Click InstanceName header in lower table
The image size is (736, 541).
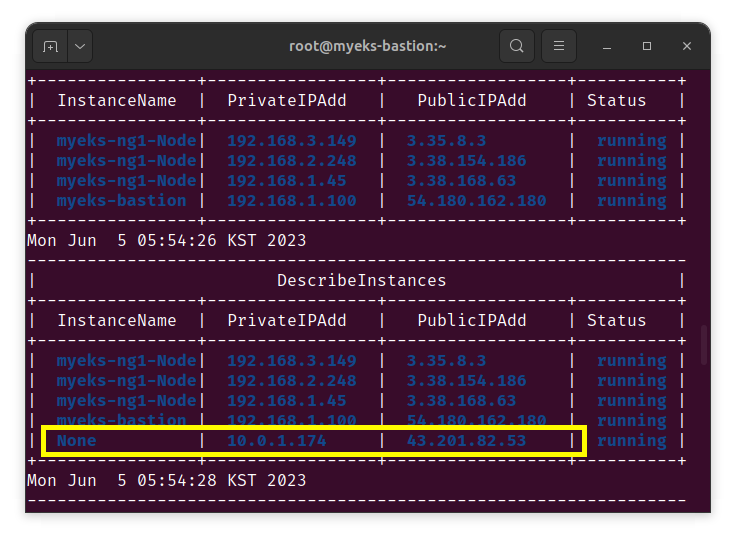click(117, 320)
